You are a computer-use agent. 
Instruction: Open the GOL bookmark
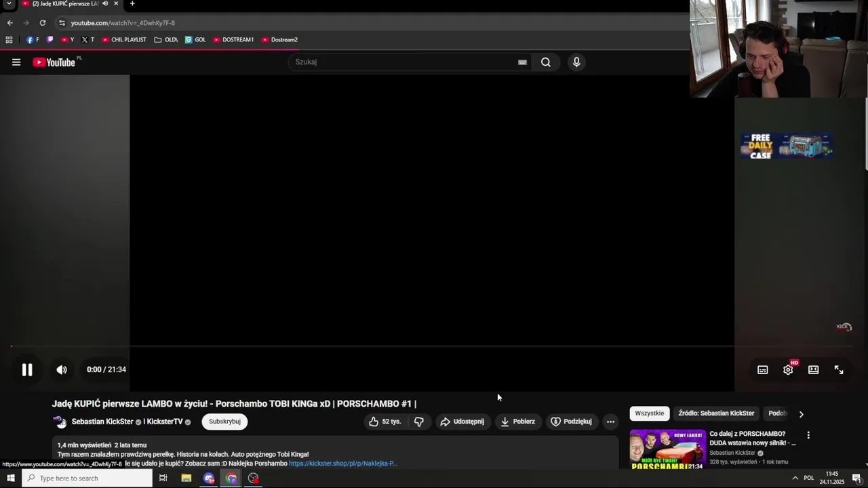click(x=195, y=40)
